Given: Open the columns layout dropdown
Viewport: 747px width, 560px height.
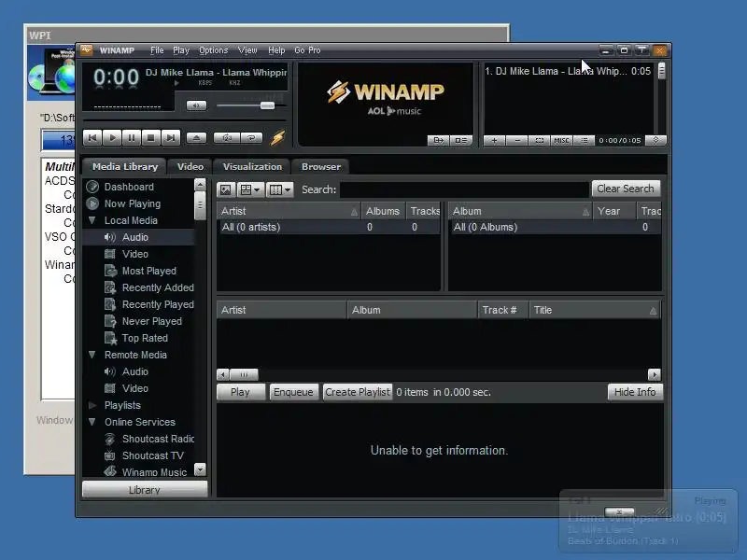Looking at the screenshot, I should click(x=279, y=190).
